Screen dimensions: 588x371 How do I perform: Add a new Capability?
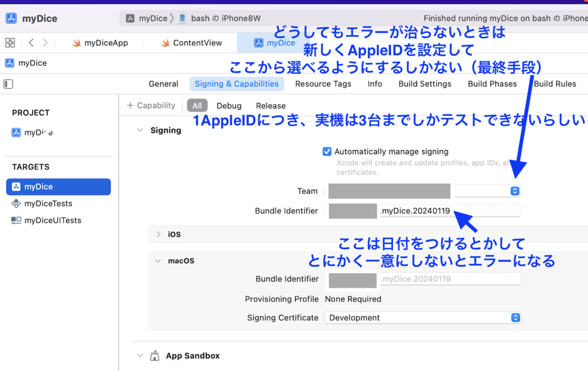[151, 105]
